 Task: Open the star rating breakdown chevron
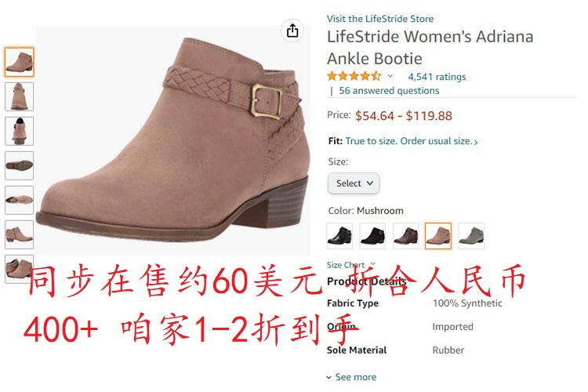click(390, 76)
